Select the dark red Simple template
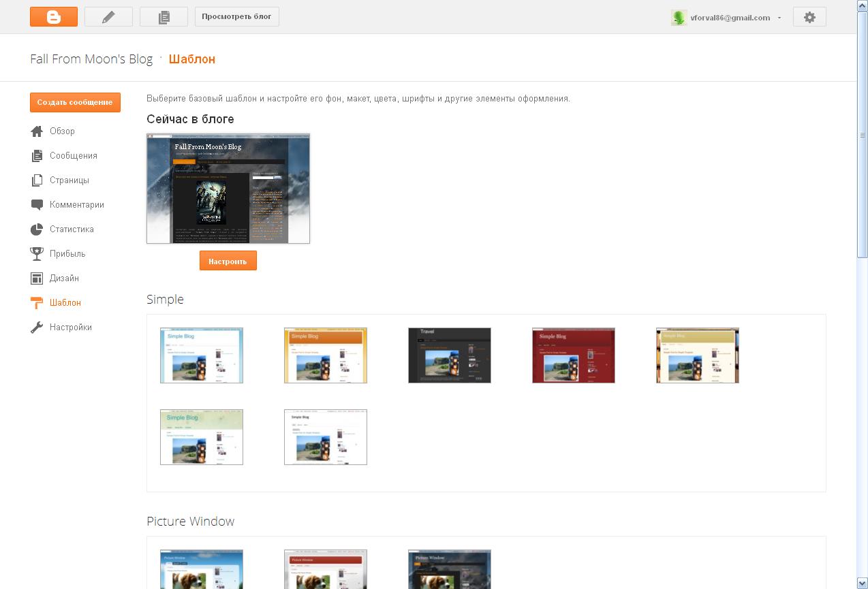This screenshot has width=868, height=589. (574, 355)
